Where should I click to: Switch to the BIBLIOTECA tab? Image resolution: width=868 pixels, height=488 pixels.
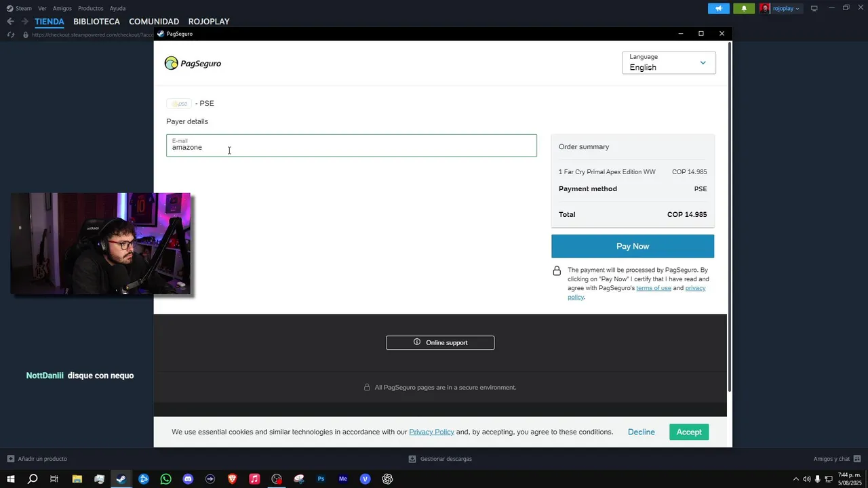pos(96,22)
